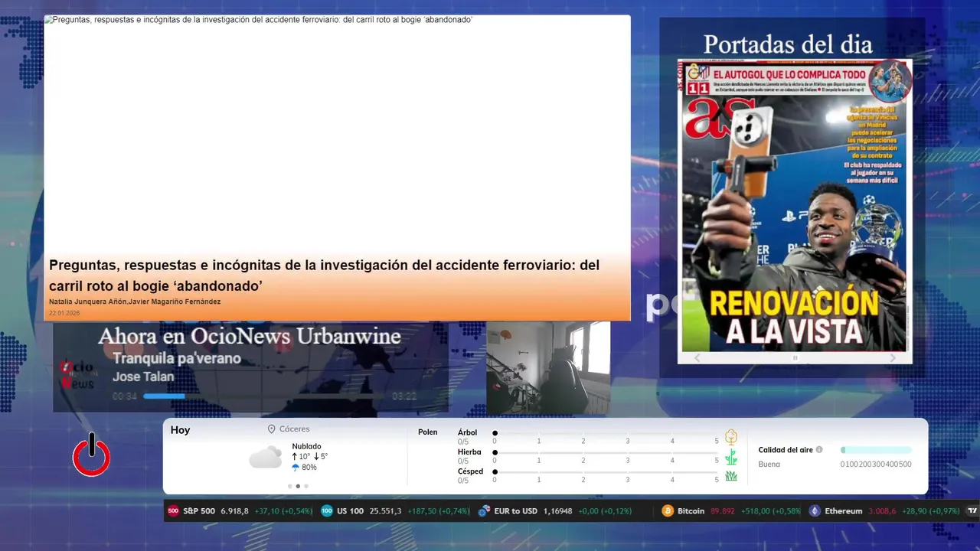Select third weather carousel dot
The height and width of the screenshot is (551, 980).
pos(306,486)
